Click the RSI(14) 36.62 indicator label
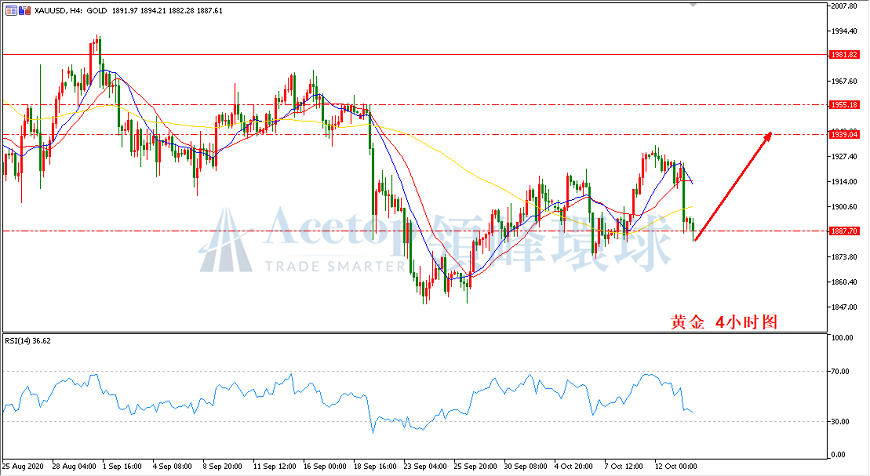870x476 pixels. coord(28,341)
